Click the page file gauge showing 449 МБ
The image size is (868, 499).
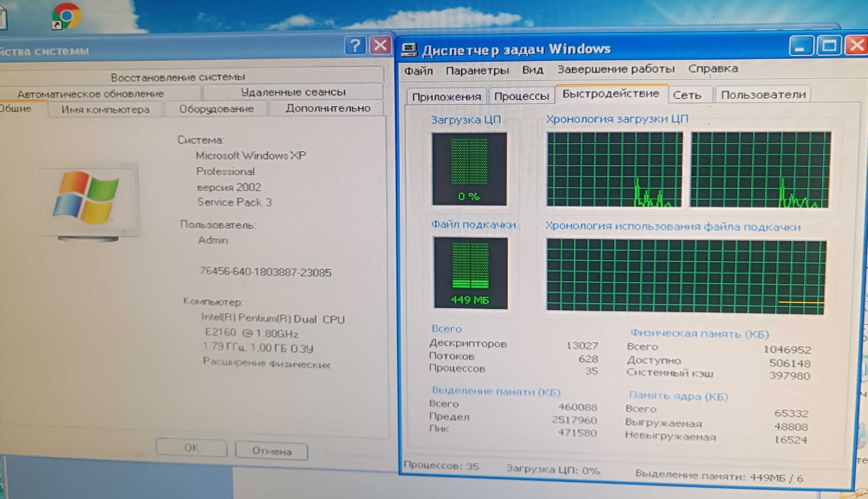click(x=471, y=273)
